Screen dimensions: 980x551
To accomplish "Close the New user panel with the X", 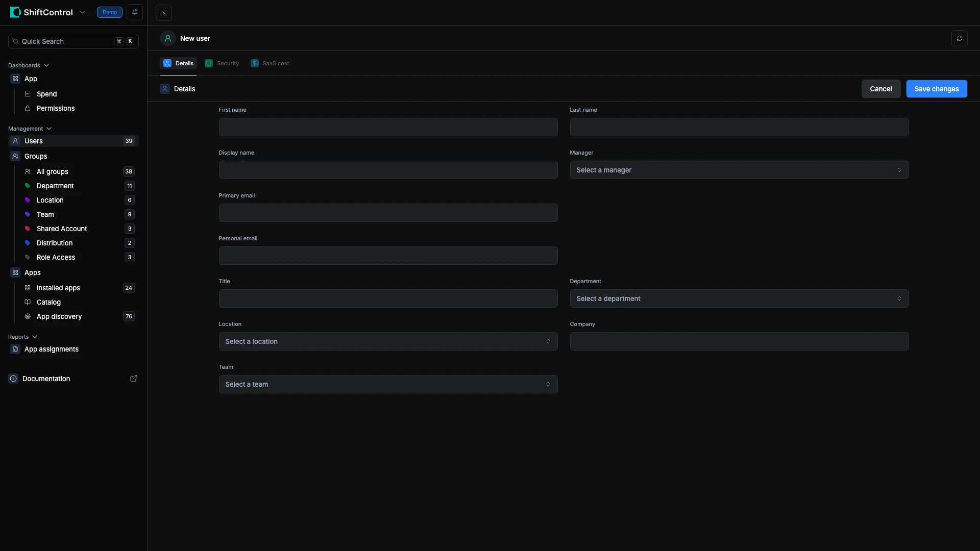I will (x=164, y=13).
